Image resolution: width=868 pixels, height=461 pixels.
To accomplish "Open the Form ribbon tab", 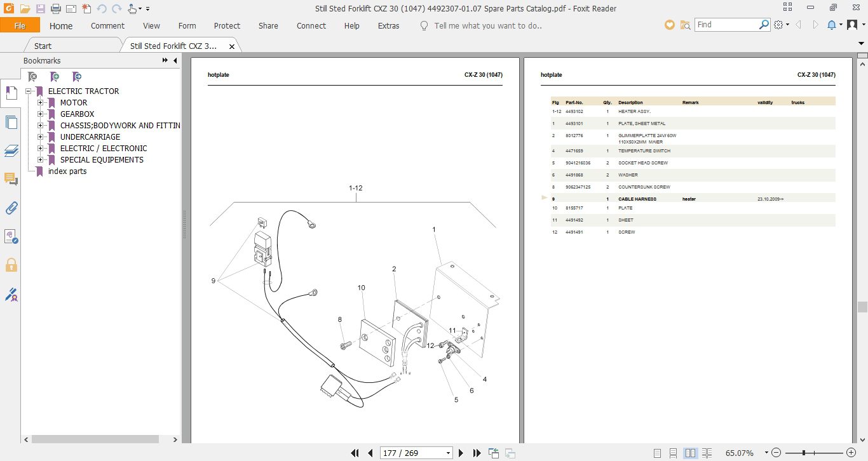I will pos(187,25).
